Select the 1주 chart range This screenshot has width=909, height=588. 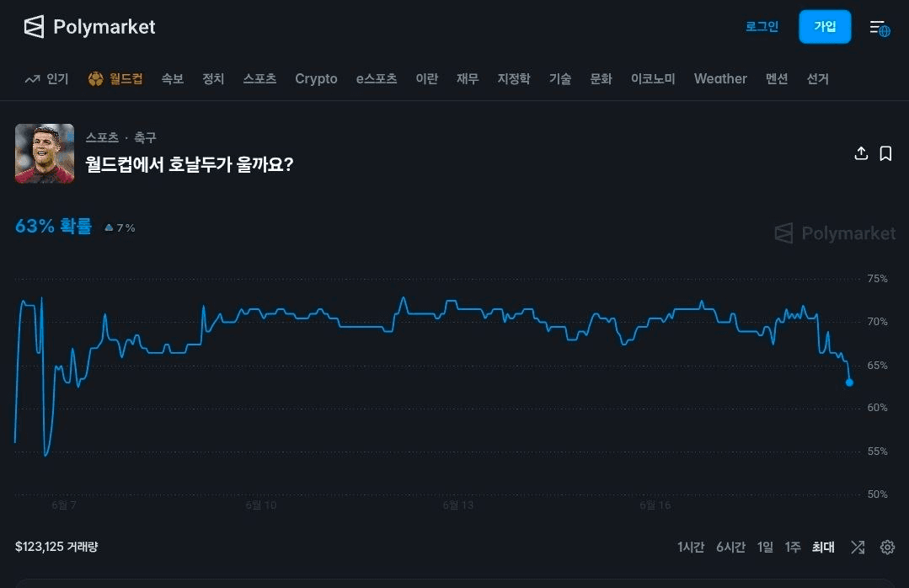(793, 547)
